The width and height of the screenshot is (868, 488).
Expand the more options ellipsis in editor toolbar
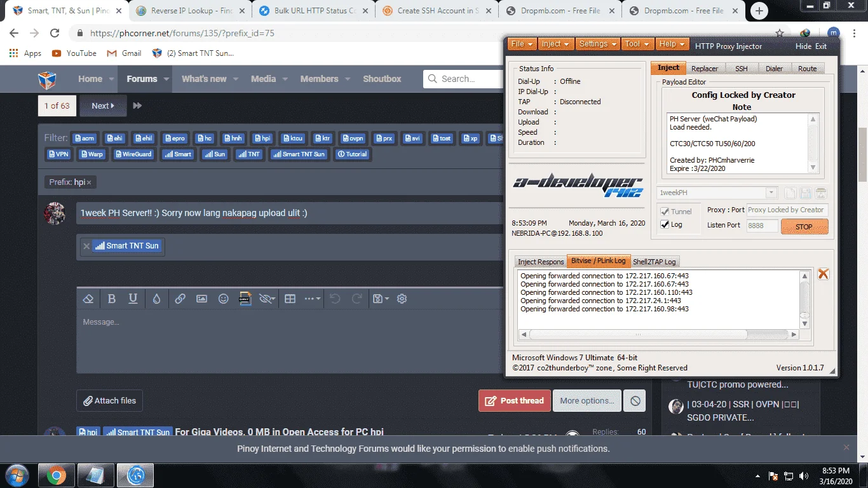click(x=312, y=299)
